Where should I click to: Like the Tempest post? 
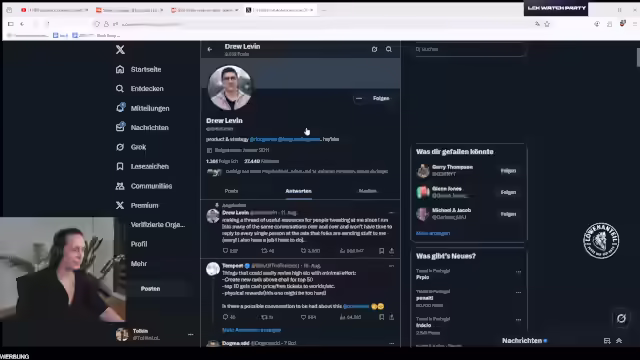(x=303, y=317)
